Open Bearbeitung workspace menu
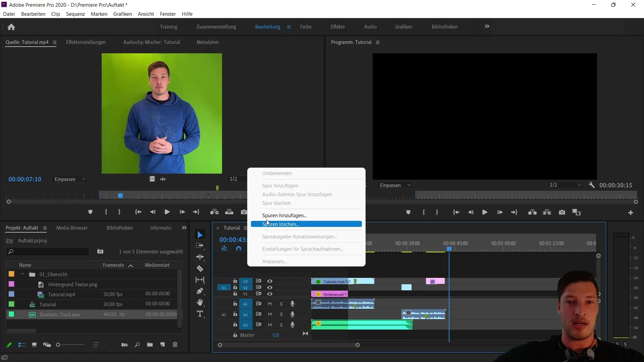Screen dimensions: 644x362 point(289,27)
